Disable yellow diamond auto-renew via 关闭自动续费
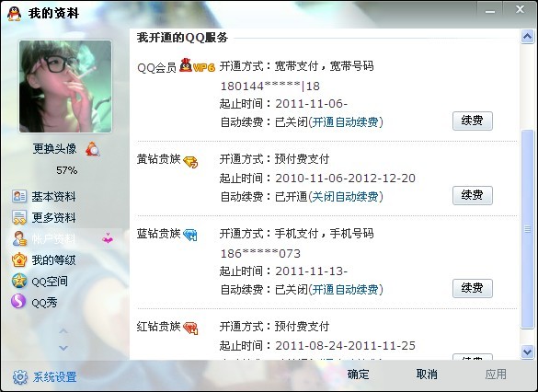Screen dimensions: 538x392 (x=345, y=197)
